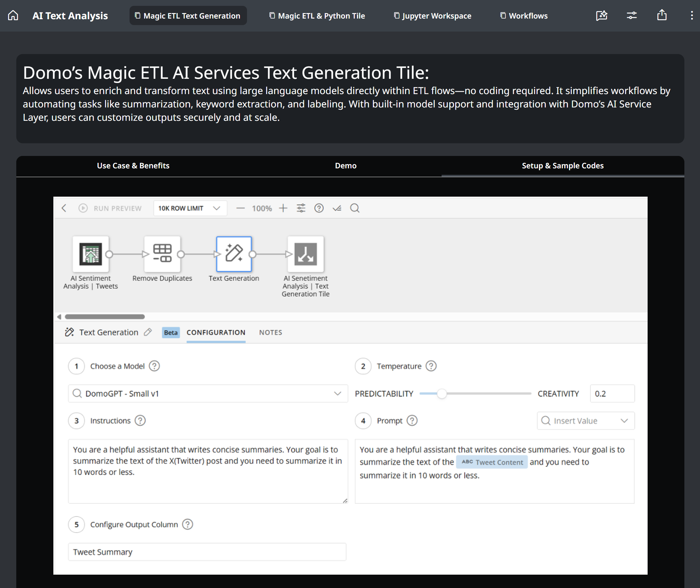Click the Tweet Content column chip

[x=492, y=462]
